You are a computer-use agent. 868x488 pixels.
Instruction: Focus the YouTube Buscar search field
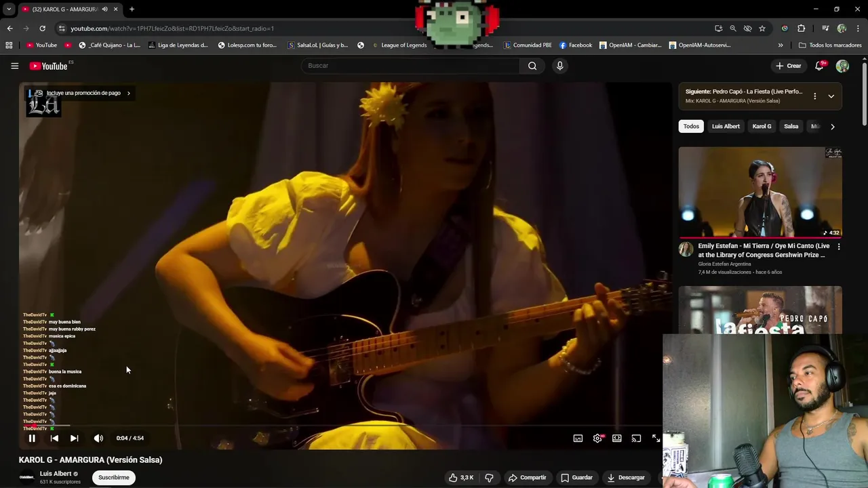411,66
